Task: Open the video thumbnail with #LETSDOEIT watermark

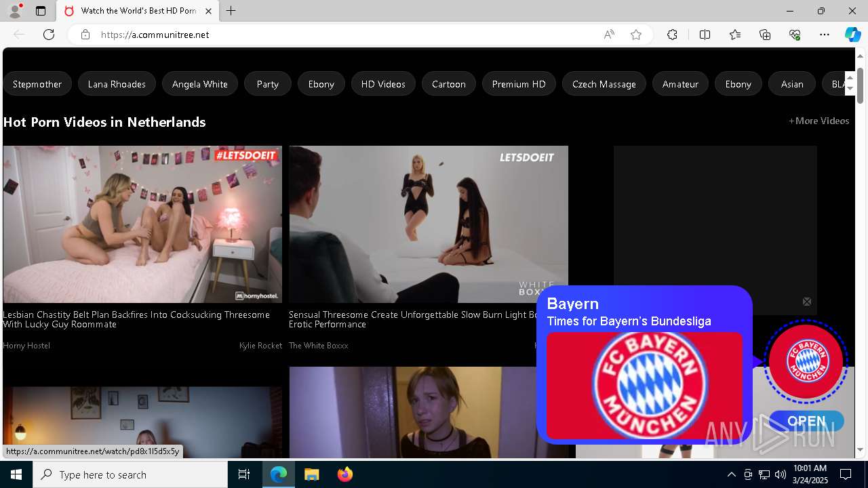Action: pyautogui.click(x=142, y=224)
